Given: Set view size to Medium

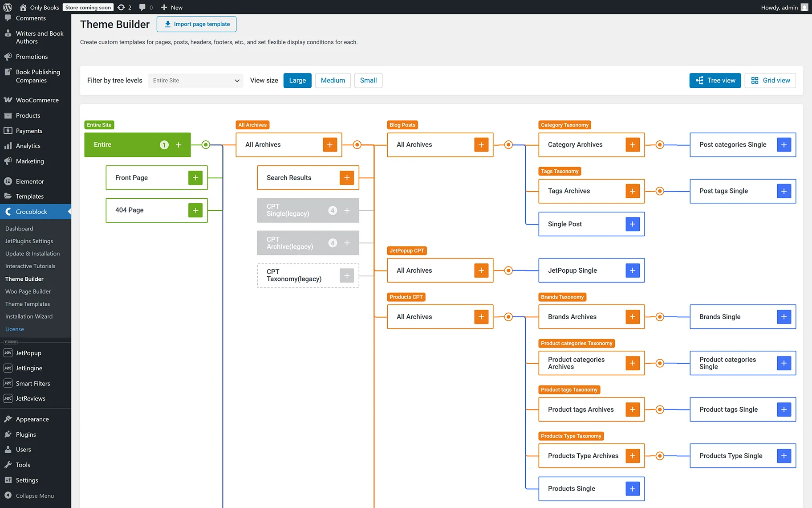Looking at the screenshot, I should pyautogui.click(x=333, y=81).
